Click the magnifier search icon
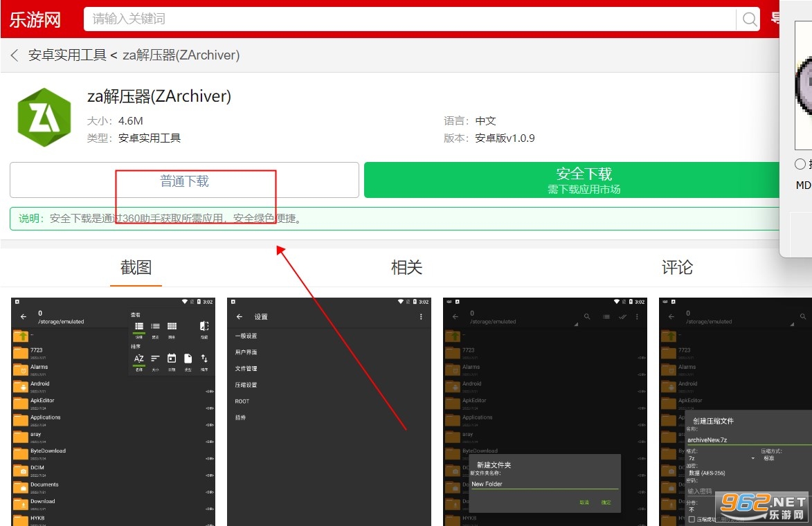812x526 pixels. coord(749,19)
